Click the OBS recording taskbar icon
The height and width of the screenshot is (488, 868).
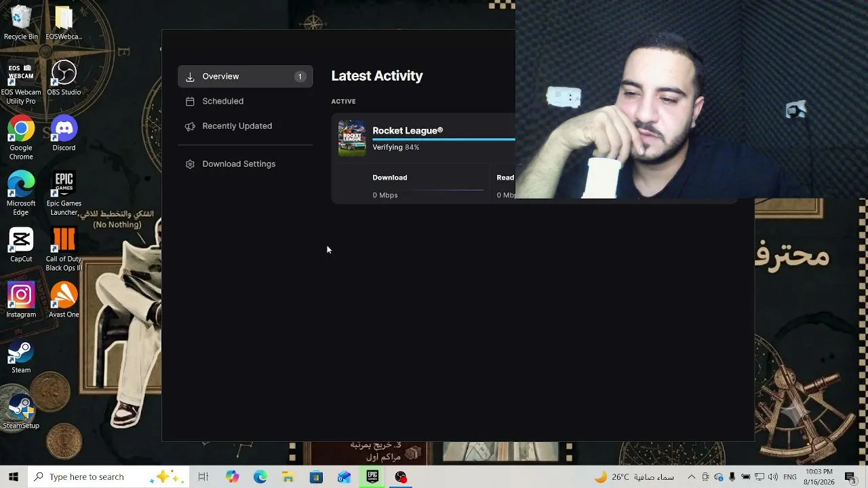tap(401, 477)
